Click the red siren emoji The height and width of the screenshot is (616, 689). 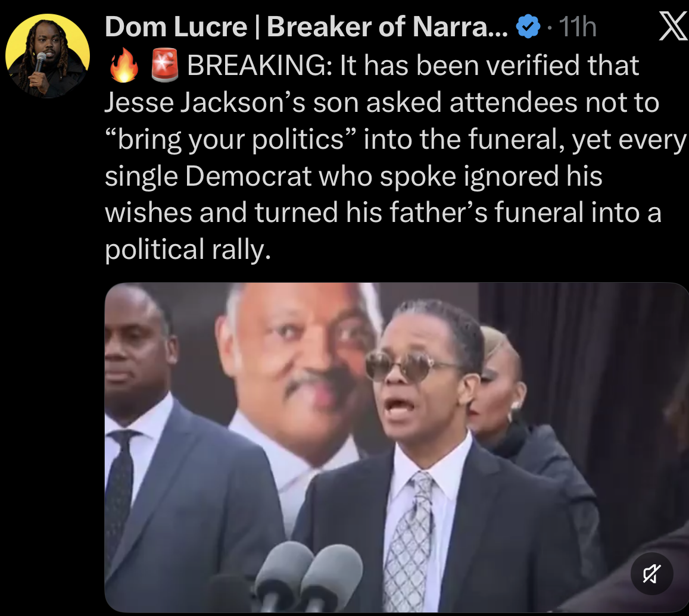tap(165, 65)
